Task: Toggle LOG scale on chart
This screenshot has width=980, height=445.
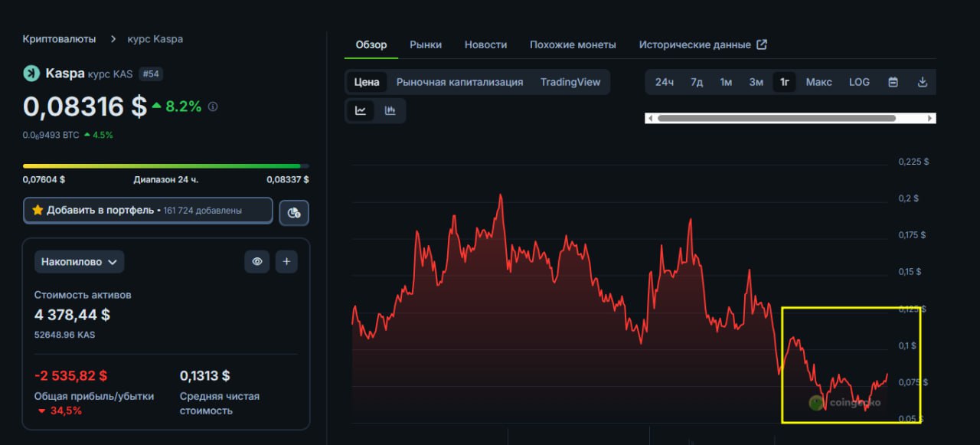Action: 859,82
